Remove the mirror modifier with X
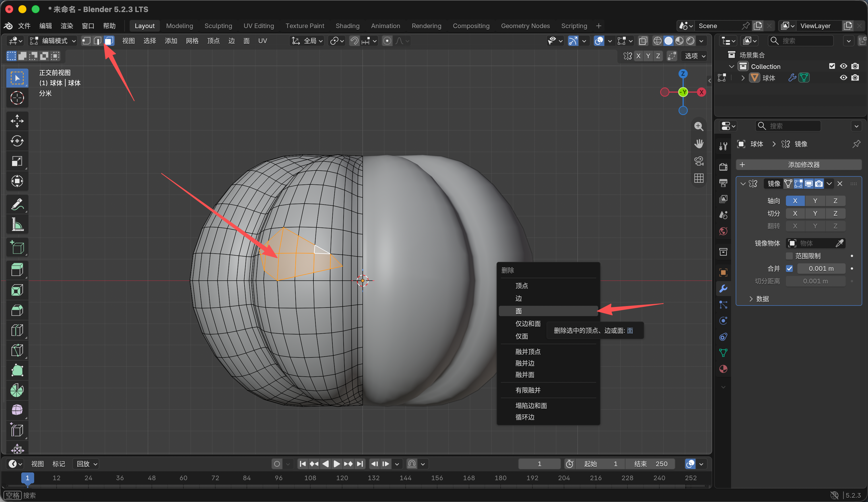 pyautogui.click(x=840, y=184)
